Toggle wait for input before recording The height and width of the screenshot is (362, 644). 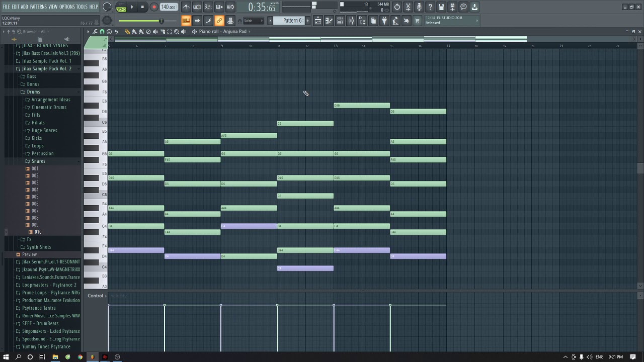pyautogui.click(x=197, y=7)
